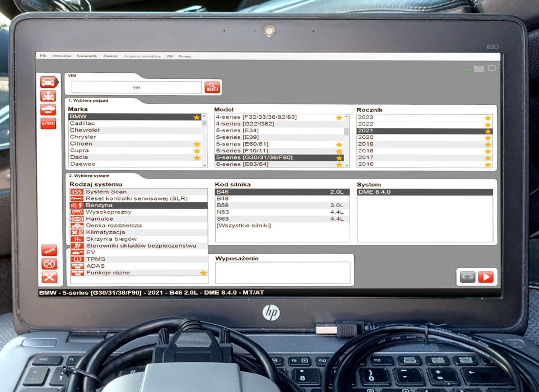Screen dimensions: 539x392
Task: Select the ISS System Scan icon row
Action: click(x=139, y=192)
